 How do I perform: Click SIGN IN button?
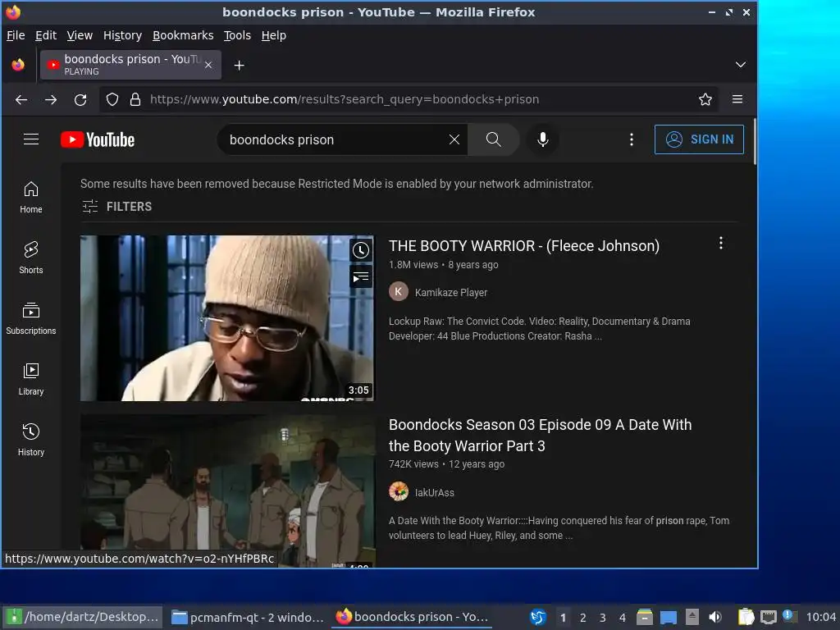(x=699, y=139)
